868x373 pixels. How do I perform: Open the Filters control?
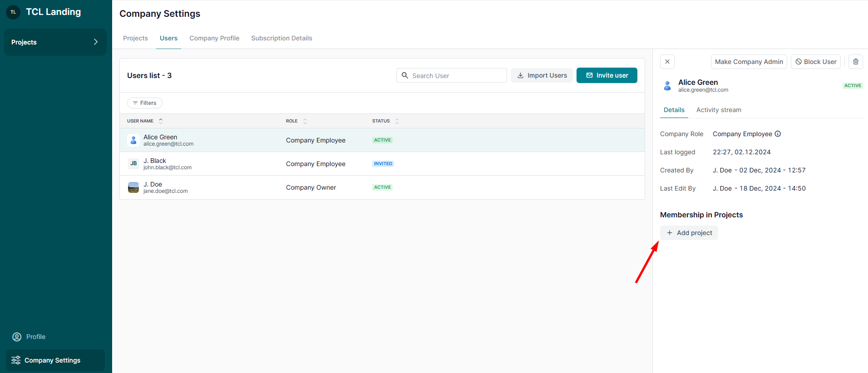click(145, 103)
